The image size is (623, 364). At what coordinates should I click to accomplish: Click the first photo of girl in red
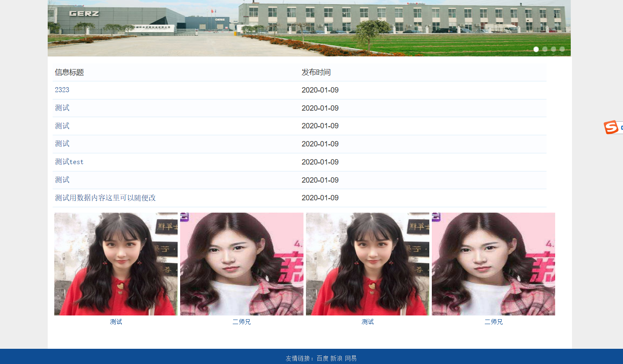point(116,264)
